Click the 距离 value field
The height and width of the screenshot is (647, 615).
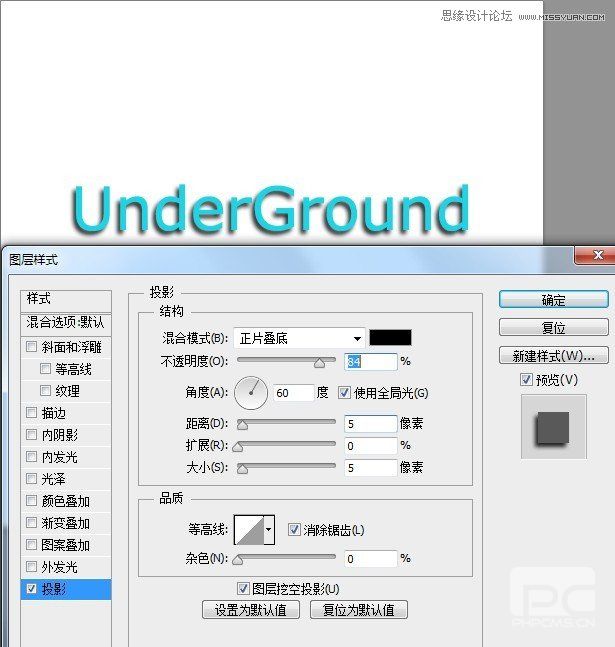coord(370,424)
